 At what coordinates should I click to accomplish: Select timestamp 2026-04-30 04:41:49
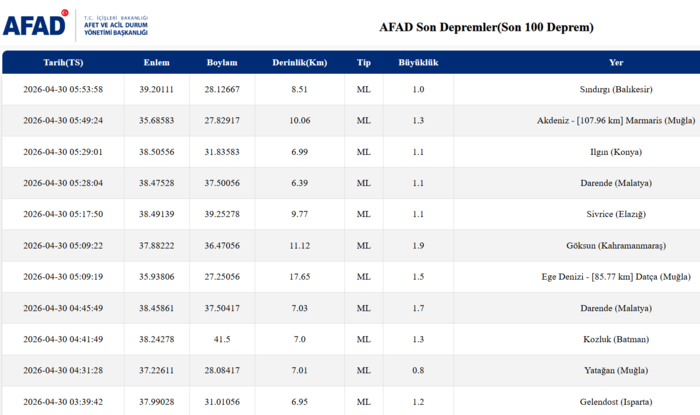[x=63, y=339]
